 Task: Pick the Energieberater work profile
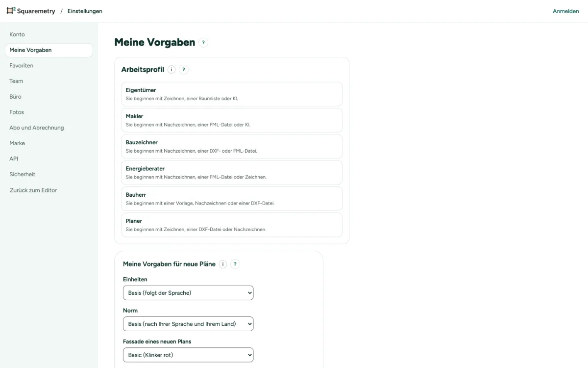click(x=232, y=173)
